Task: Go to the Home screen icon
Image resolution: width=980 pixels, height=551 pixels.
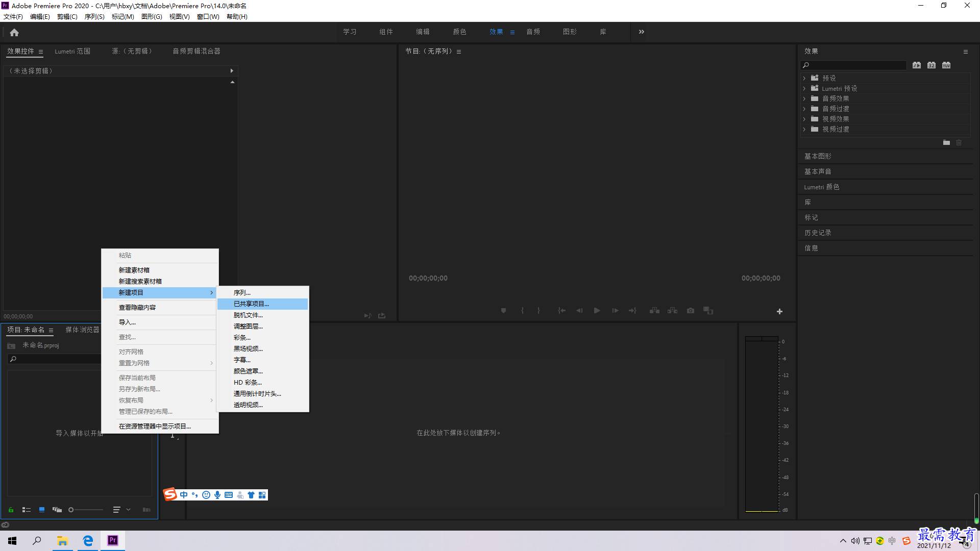Action: (14, 32)
